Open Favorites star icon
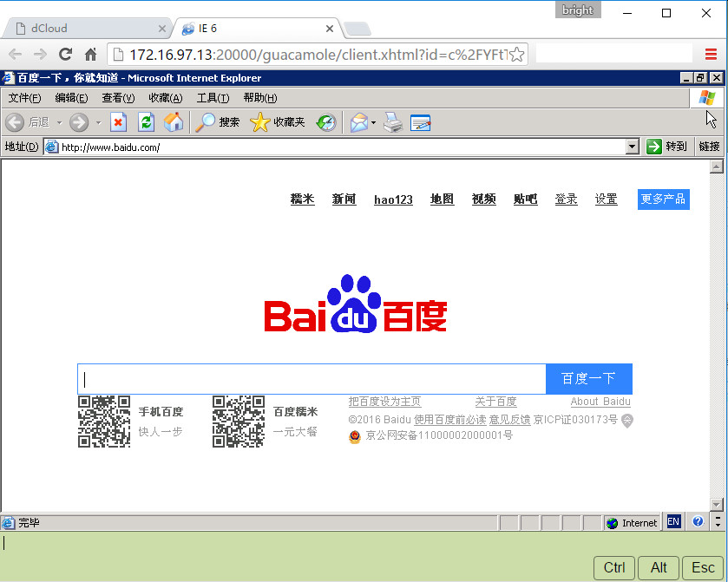The width and height of the screenshot is (728, 582). point(259,122)
